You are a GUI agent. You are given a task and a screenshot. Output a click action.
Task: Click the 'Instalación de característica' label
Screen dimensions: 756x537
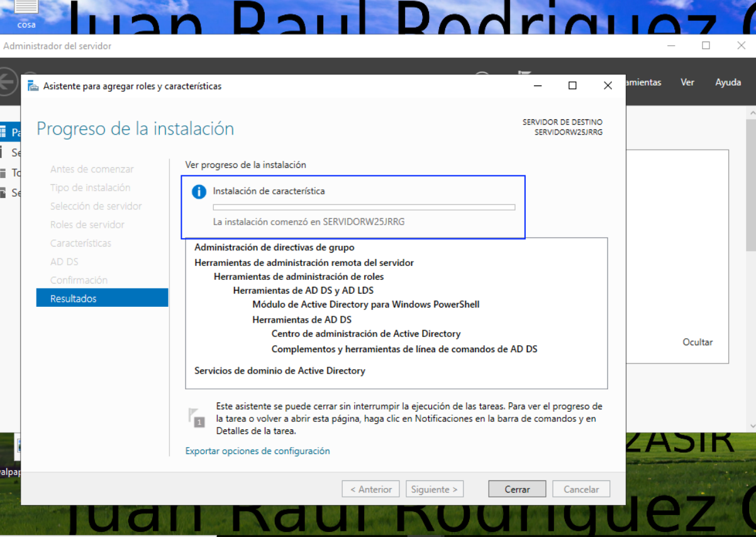pyautogui.click(x=269, y=191)
